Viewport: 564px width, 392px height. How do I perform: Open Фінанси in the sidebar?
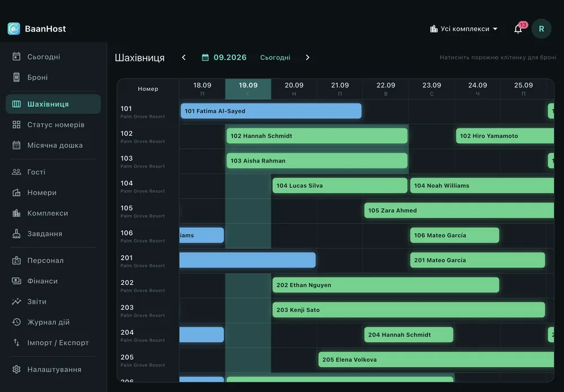53,281
